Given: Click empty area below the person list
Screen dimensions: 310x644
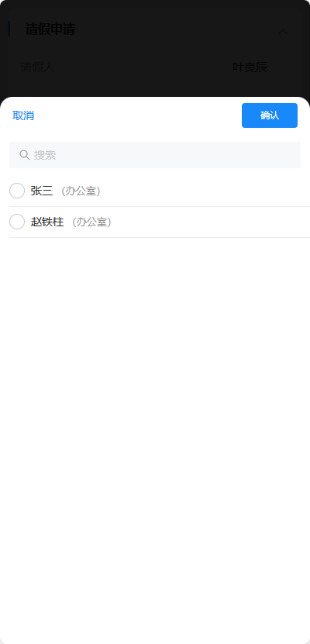Looking at the screenshot, I should tap(155, 439).
